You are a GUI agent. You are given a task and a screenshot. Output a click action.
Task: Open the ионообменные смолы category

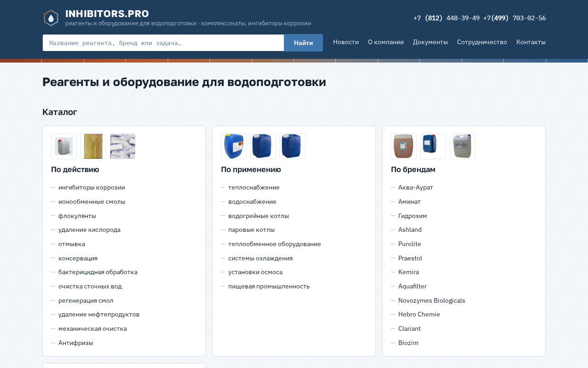click(92, 201)
